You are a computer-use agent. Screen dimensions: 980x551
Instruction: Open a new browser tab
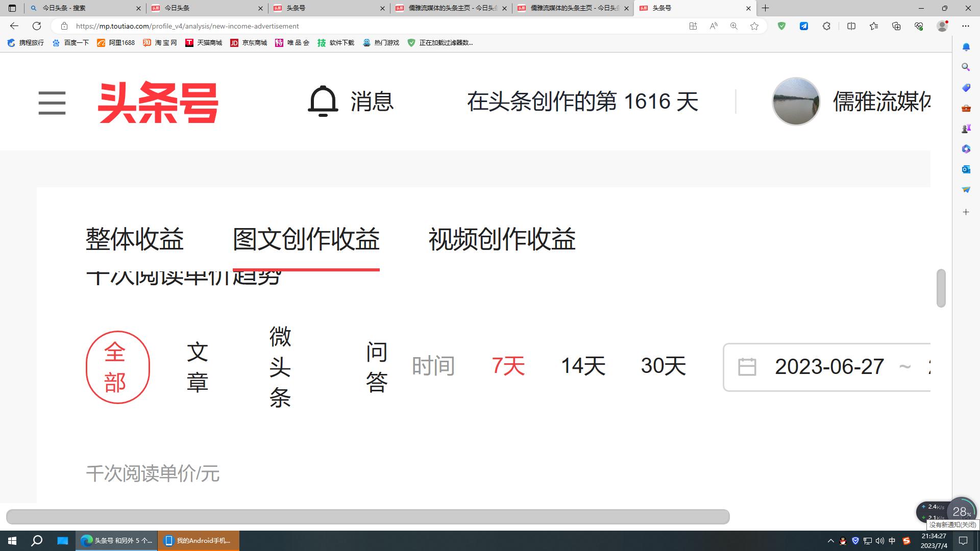765,8
